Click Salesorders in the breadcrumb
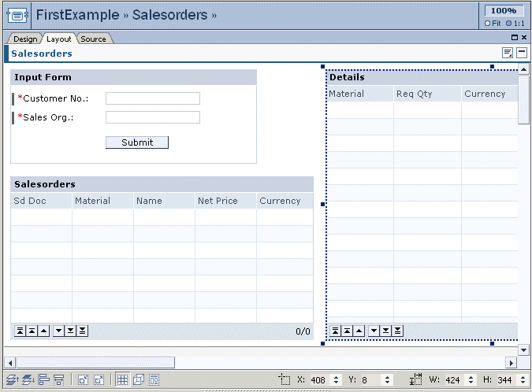 [169, 15]
